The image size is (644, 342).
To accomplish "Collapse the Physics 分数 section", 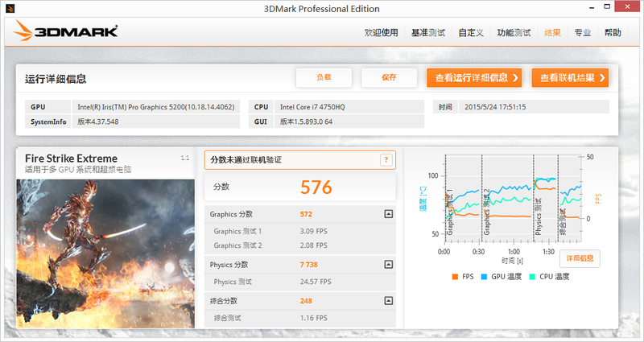I will pos(388,265).
